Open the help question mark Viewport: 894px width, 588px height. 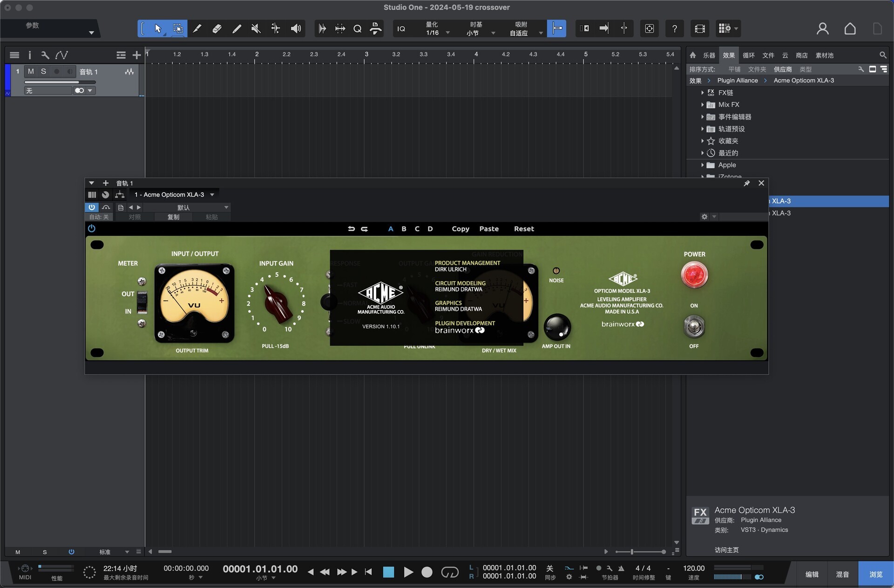pos(674,29)
